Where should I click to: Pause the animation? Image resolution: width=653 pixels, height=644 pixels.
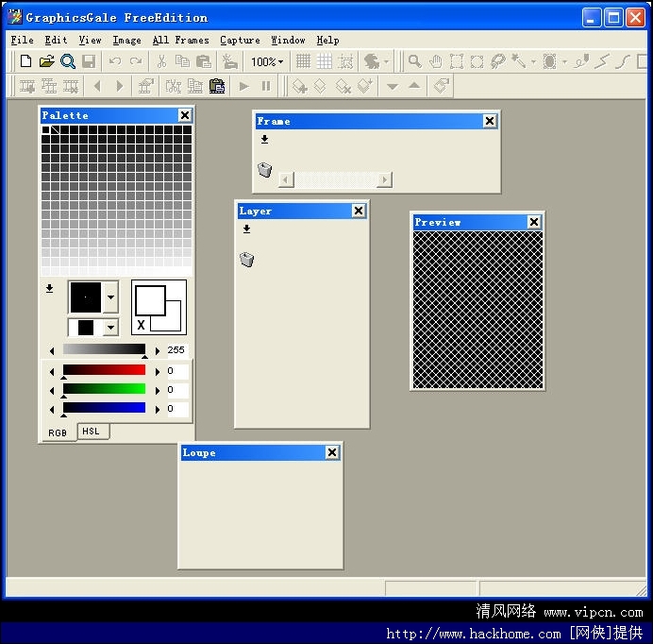pyautogui.click(x=266, y=86)
